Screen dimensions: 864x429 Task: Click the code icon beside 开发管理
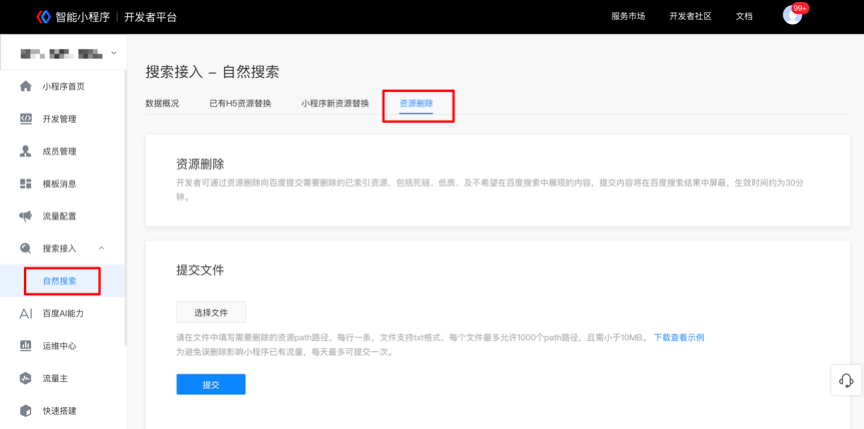pos(25,118)
